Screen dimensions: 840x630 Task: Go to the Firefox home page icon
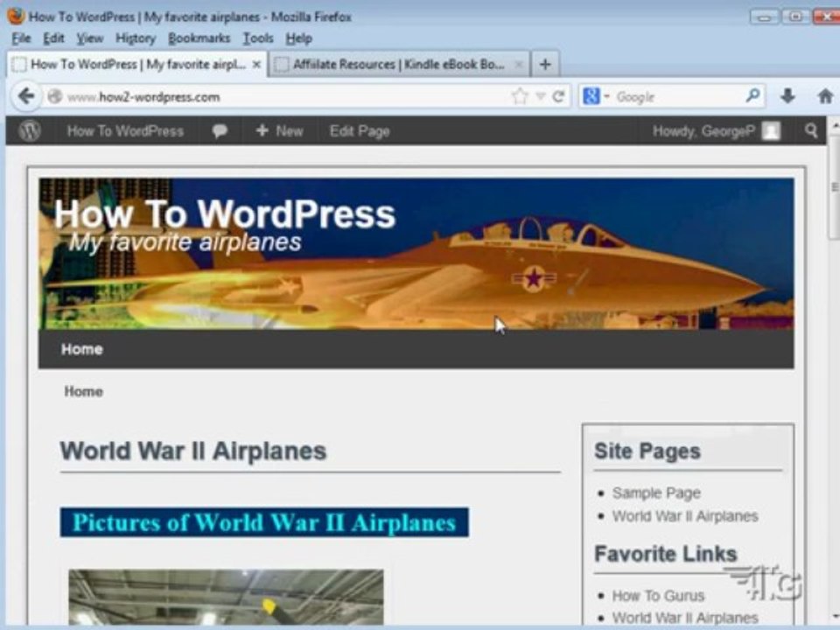[825, 96]
